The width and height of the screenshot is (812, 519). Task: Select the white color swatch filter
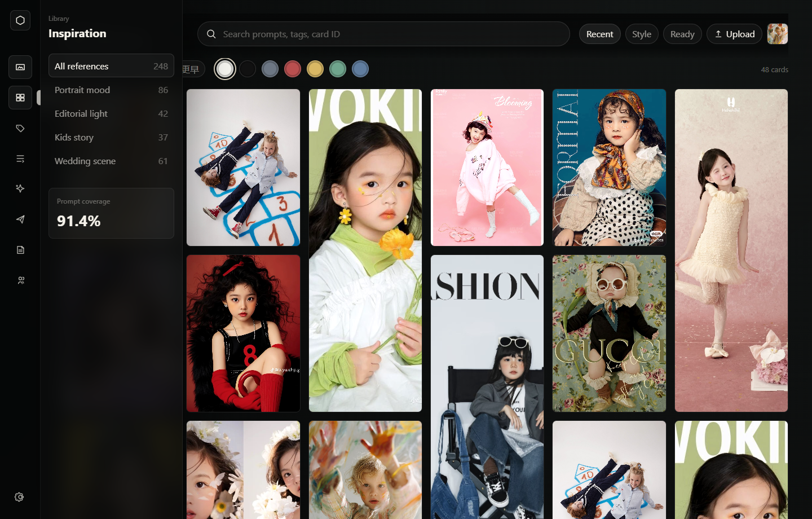pyautogui.click(x=225, y=69)
